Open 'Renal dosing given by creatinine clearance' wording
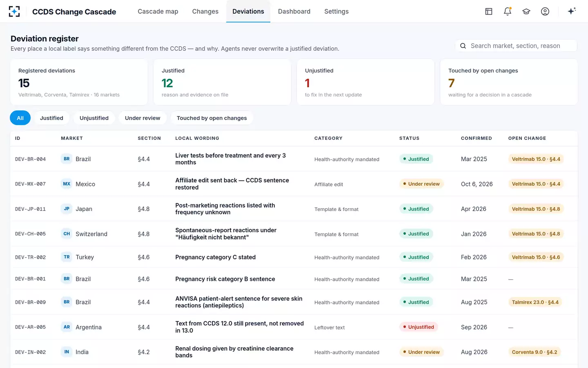 pyautogui.click(x=234, y=352)
